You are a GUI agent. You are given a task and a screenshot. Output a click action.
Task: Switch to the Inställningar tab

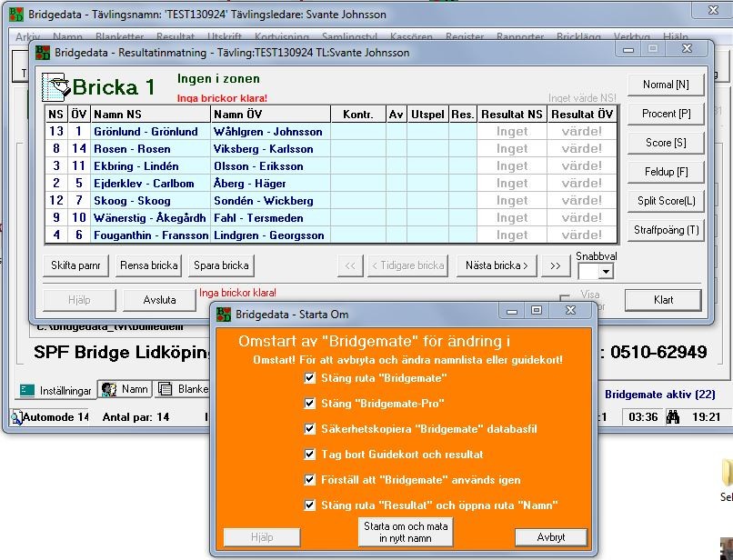click(55, 390)
